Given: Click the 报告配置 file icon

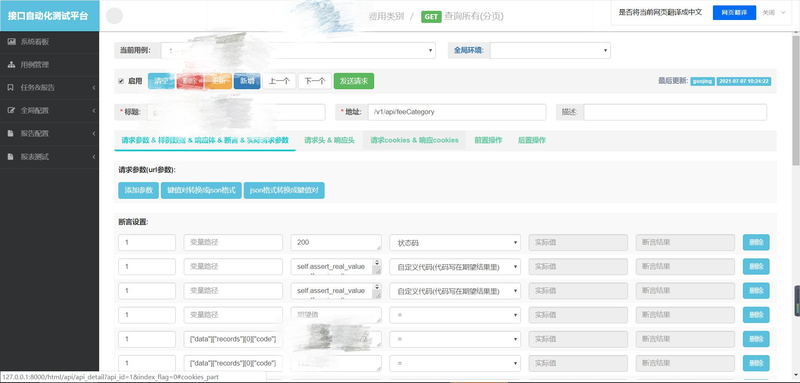Looking at the screenshot, I should point(11,134).
